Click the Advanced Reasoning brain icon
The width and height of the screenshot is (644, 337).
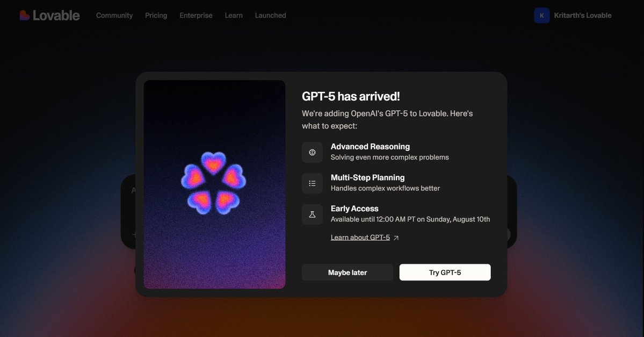pos(312,153)
